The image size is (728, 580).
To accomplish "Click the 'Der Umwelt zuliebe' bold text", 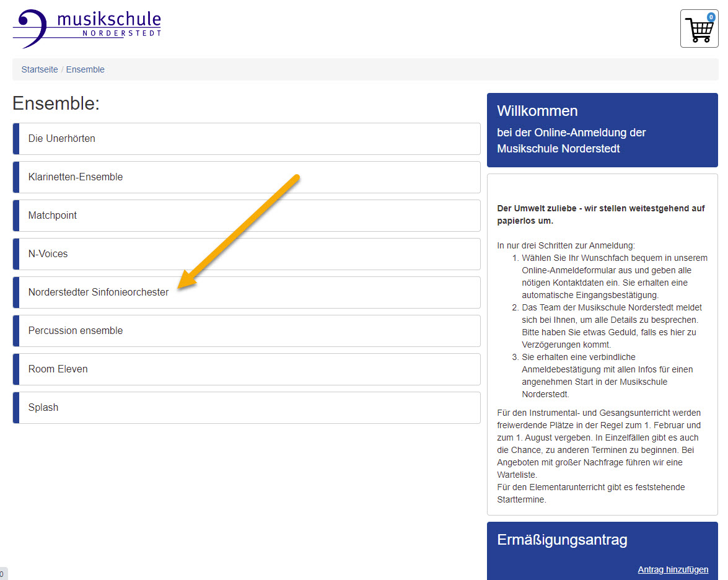I will (x=601, y=214).
